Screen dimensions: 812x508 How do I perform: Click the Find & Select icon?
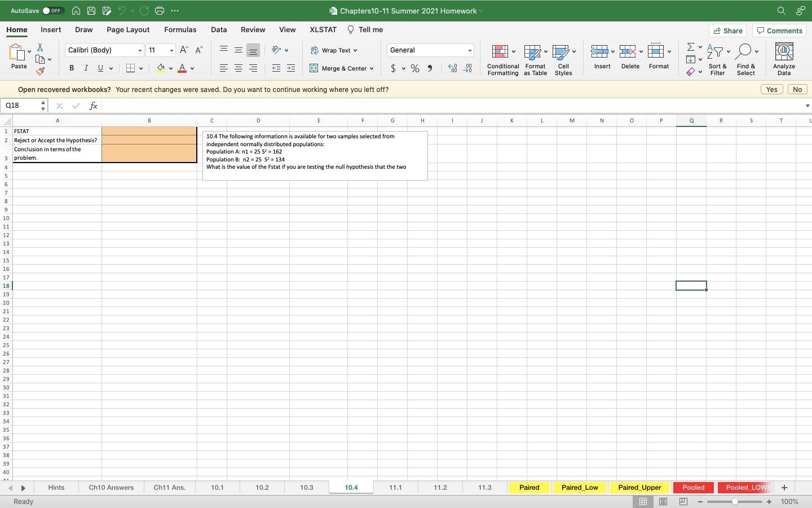pos(745,59)
